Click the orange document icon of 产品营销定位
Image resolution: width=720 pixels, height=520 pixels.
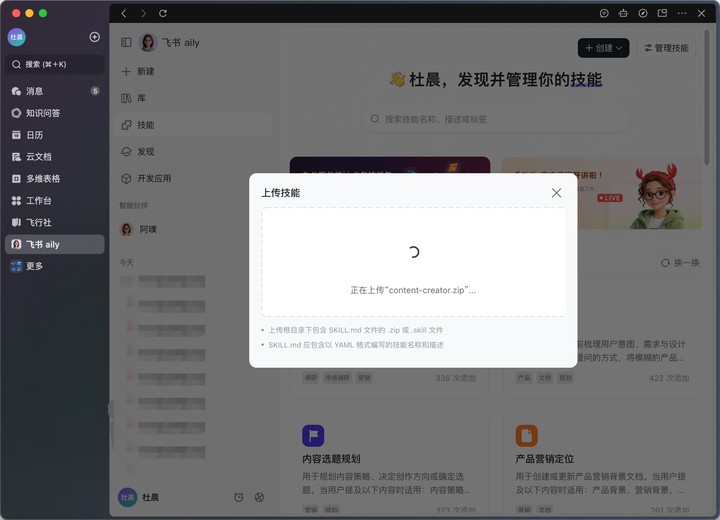[526, 435]
